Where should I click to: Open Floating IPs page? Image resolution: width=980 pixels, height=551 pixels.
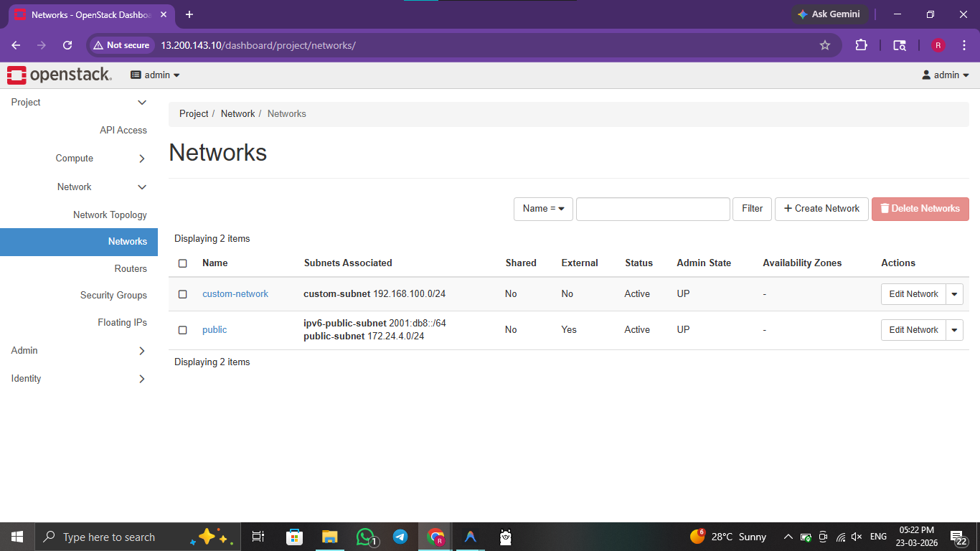[122, 323]
